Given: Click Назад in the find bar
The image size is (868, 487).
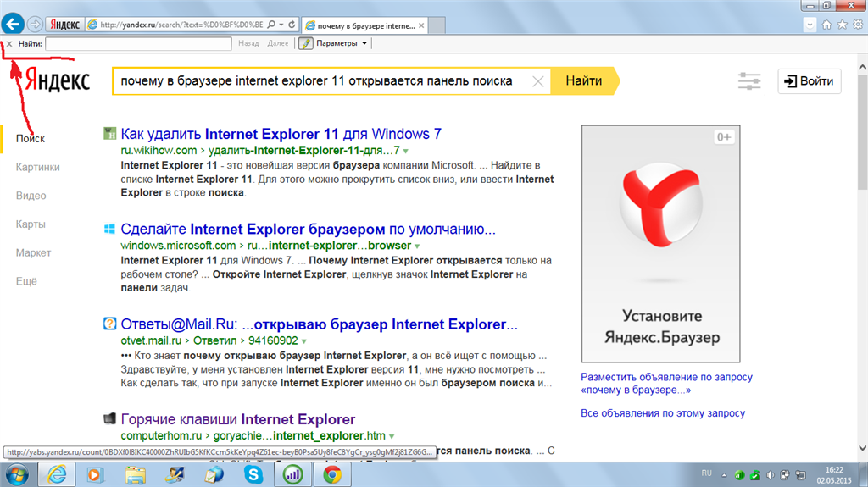Looking at the screenshot, I should [248, 43].
